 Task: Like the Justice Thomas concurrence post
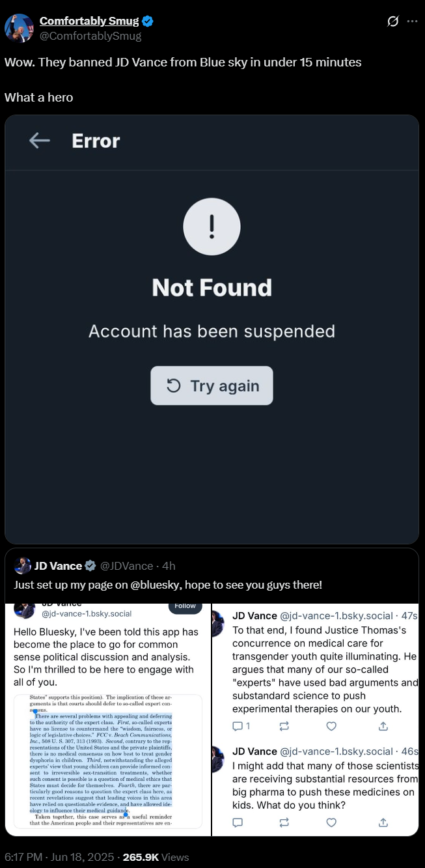(x=331, y=725)
